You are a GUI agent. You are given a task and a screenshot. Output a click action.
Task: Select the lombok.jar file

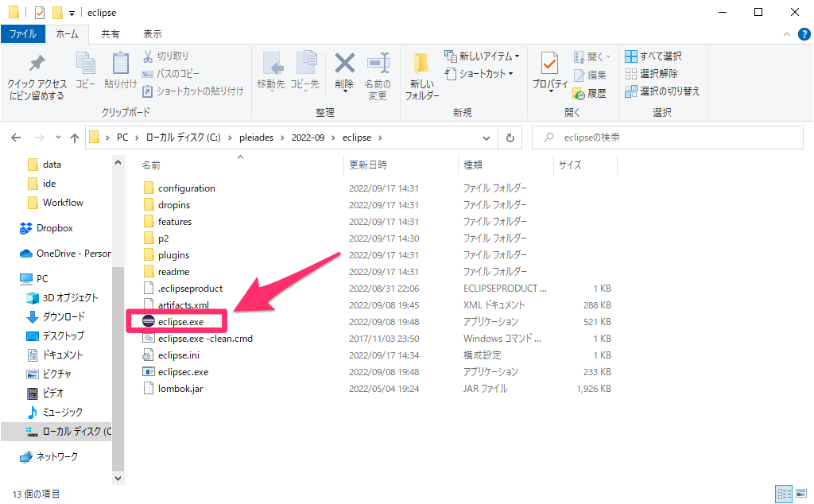click(173, 389)
